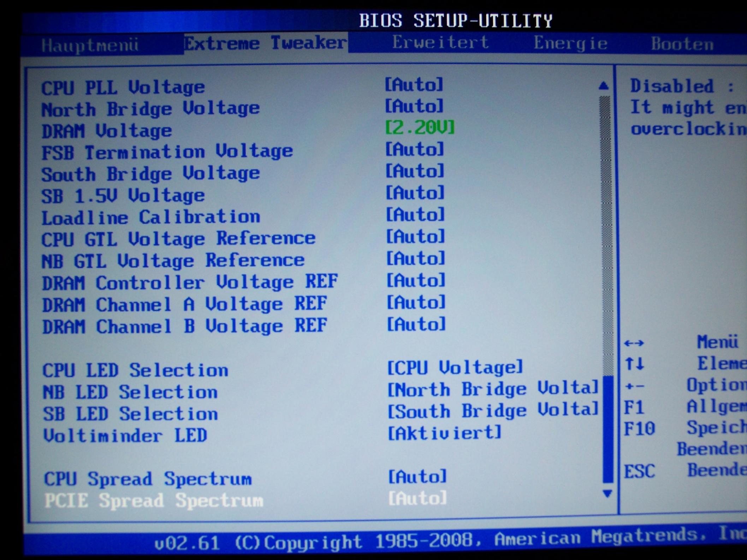The height and width of the screenshot is (560, 747).
Task: Toggle the highlighted PCIE Spread Spectrum value
Action: point(417,499)
